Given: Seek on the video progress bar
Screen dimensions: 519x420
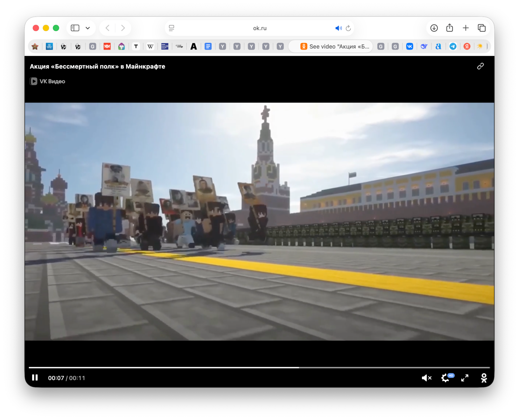Looking at the screenshot, I should tap(259, 367).
